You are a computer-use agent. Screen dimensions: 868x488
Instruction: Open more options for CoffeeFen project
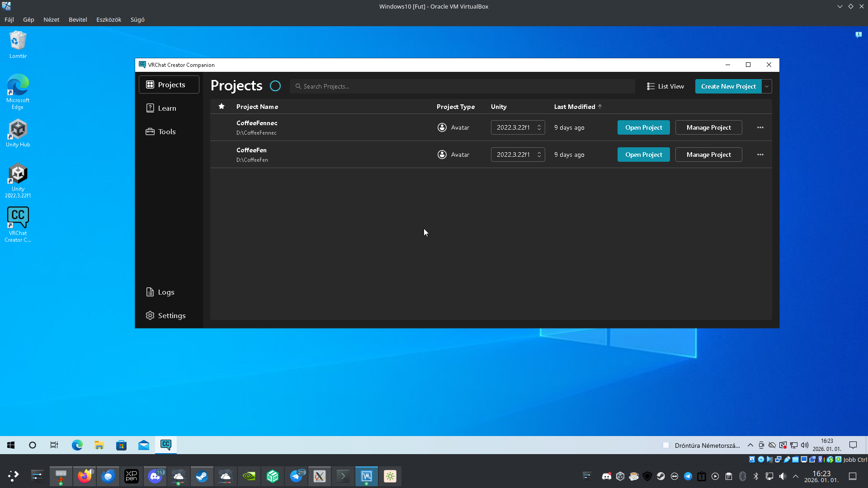pyautogui.click(x=760, y=155)
